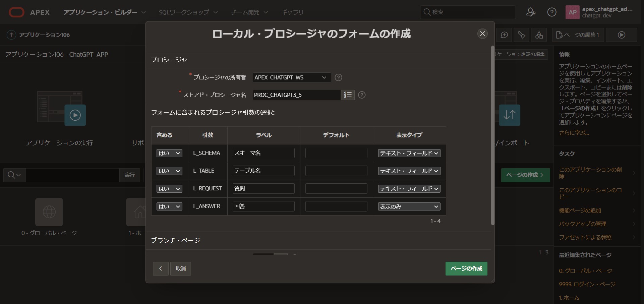
Task: Open the ギャラリ menu item
Action: (292, 12)
